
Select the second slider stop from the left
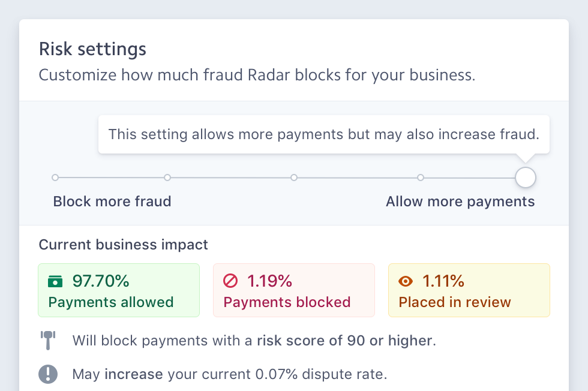(x=167, y=178)
